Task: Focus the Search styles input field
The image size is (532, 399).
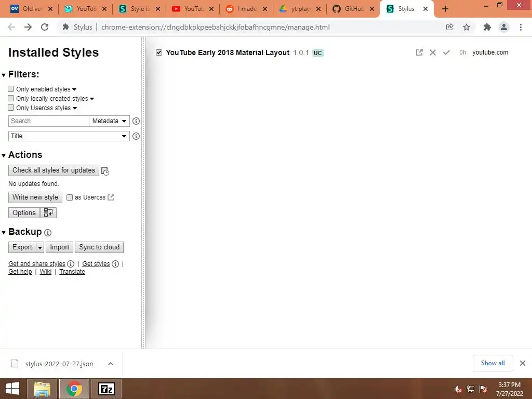Action: click(48, 121)
